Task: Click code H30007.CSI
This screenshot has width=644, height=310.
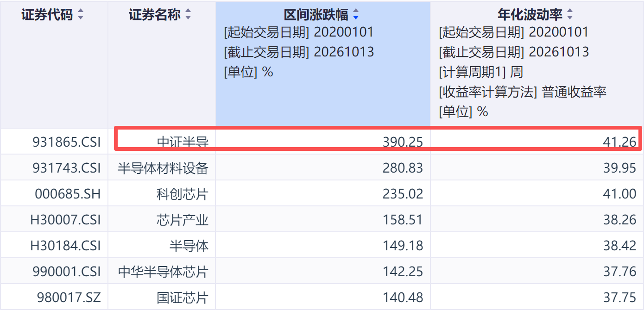Action: click(65, 220)
